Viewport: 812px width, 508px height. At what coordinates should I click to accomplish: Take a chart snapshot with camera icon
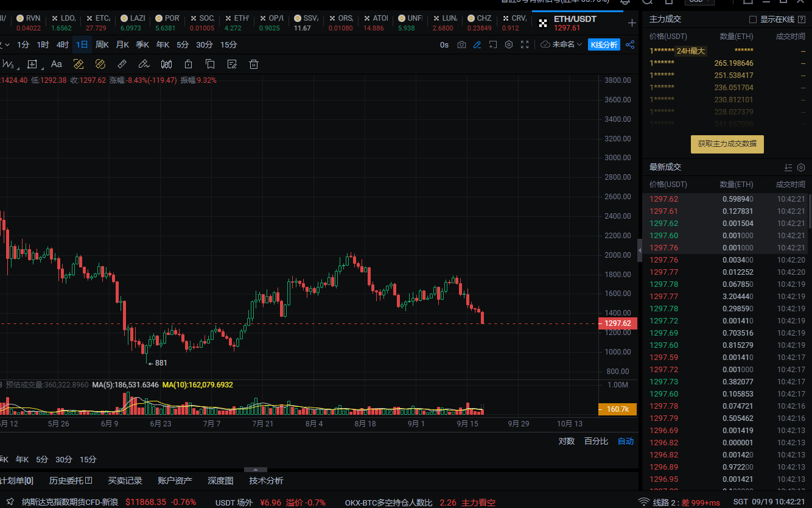coord(461,44)
